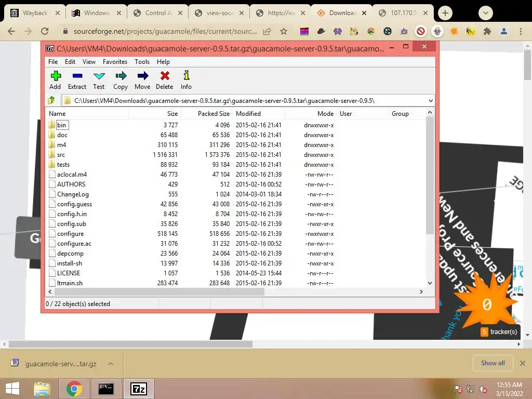
Task: Open the Favorites menu
Action: [115, 62]
